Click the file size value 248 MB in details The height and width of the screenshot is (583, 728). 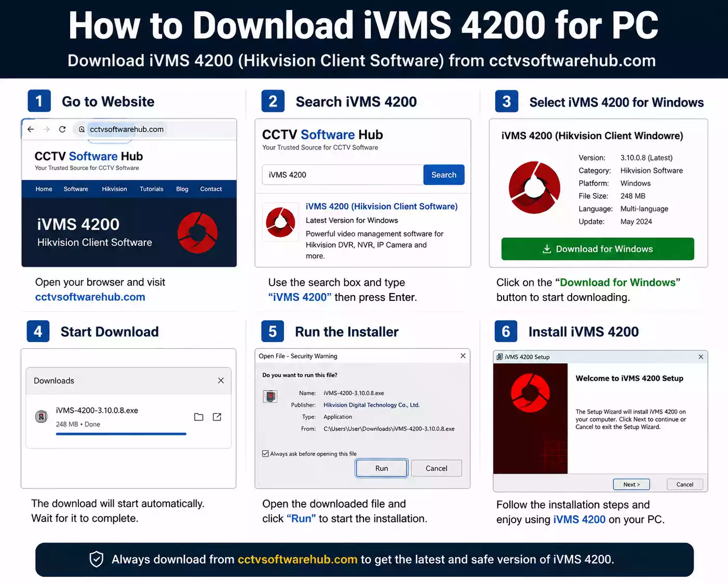tap(633, 196)
